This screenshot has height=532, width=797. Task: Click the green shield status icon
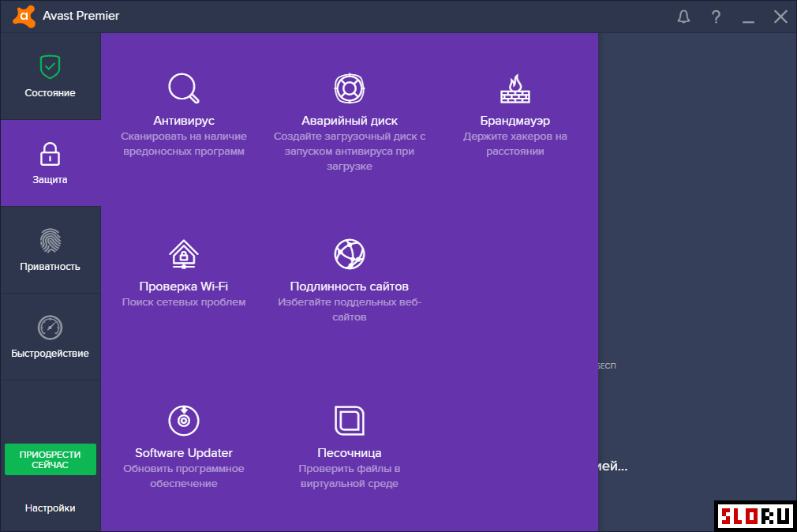[x=50, y=66]
